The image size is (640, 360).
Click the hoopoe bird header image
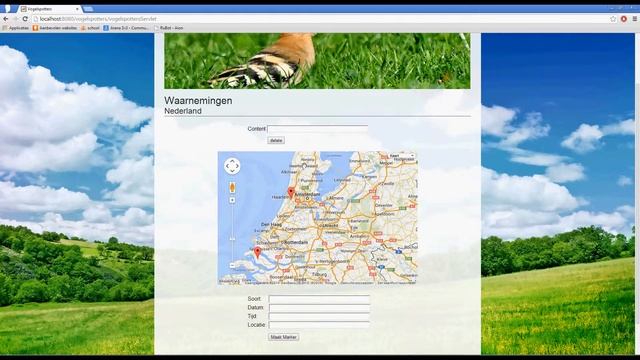click(x=317, y=61)
